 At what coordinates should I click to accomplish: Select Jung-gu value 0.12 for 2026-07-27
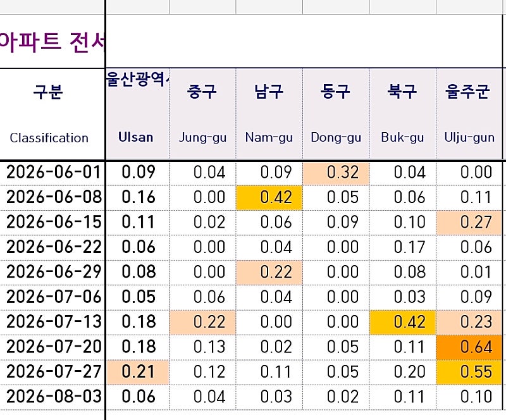coord(202,372)
